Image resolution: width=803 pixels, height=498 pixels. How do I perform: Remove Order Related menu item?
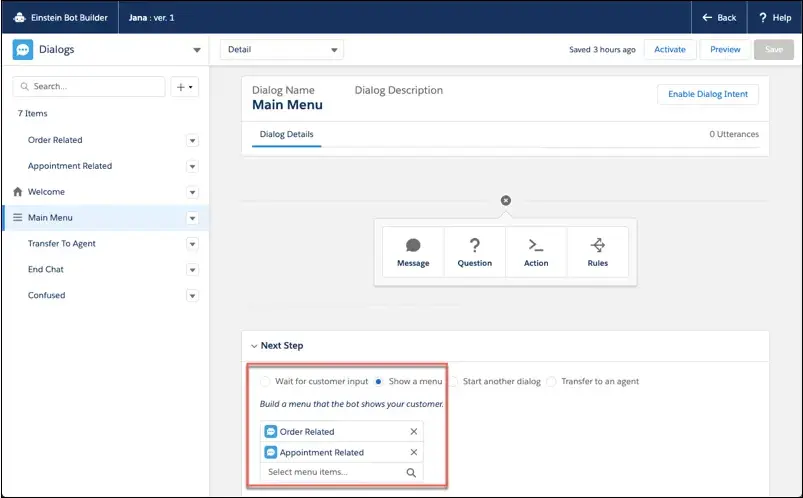tap(414, 432)
